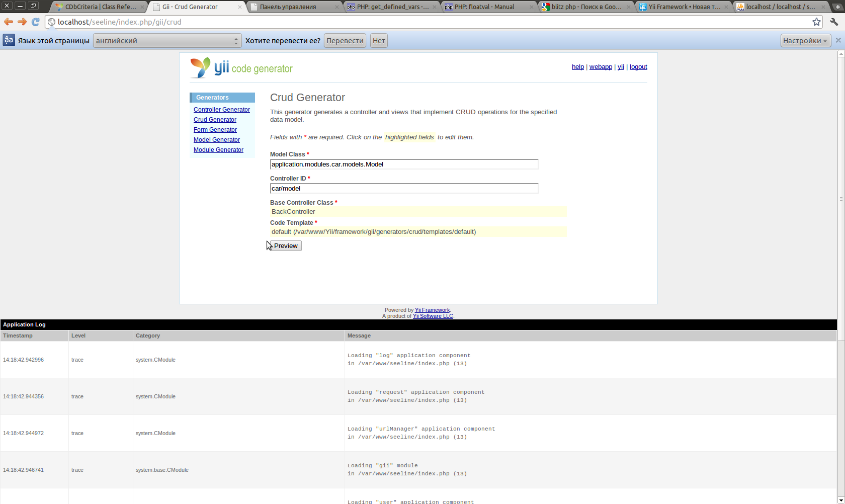
Task: Bookmark this page with the star icon
Action: 816,22
